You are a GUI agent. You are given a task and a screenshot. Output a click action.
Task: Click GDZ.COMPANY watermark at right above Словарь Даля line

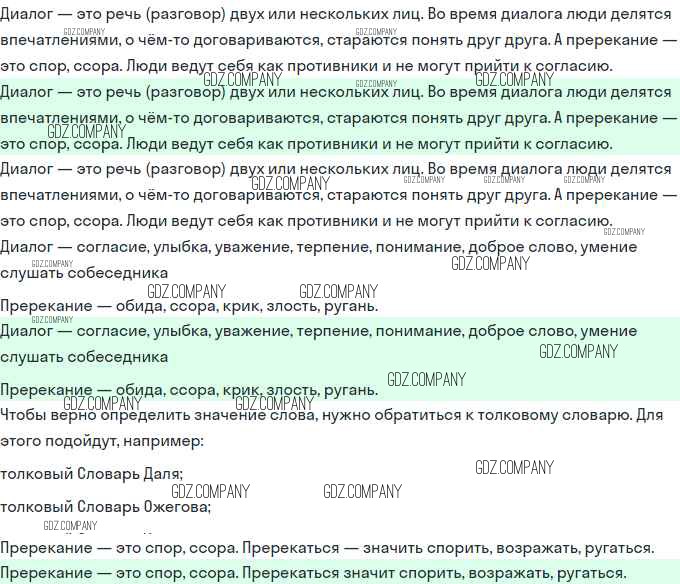pyautogui.click(x=514, y=467)
